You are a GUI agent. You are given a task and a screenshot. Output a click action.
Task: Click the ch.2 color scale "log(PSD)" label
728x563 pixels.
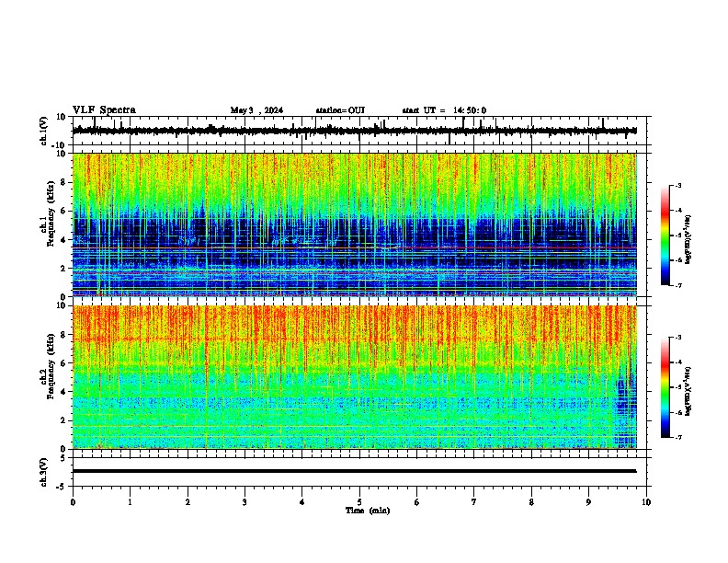[688, 391]
